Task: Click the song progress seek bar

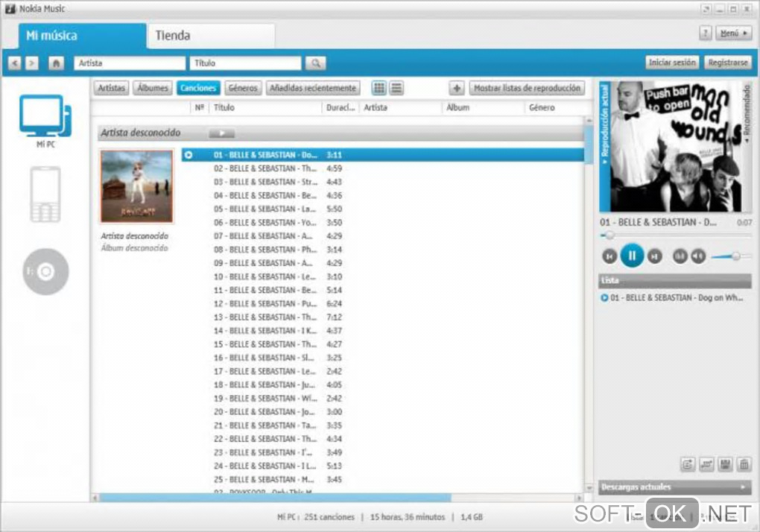Action: click(x=675, y=235)
